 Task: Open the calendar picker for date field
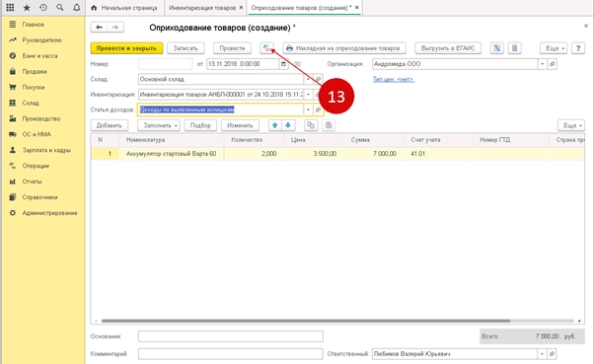coord(283,64)
